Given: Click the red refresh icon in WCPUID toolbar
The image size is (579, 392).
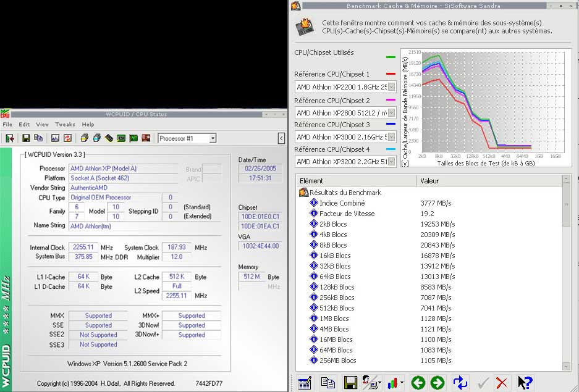Looking at the screenshot, I should pos(67,138).
